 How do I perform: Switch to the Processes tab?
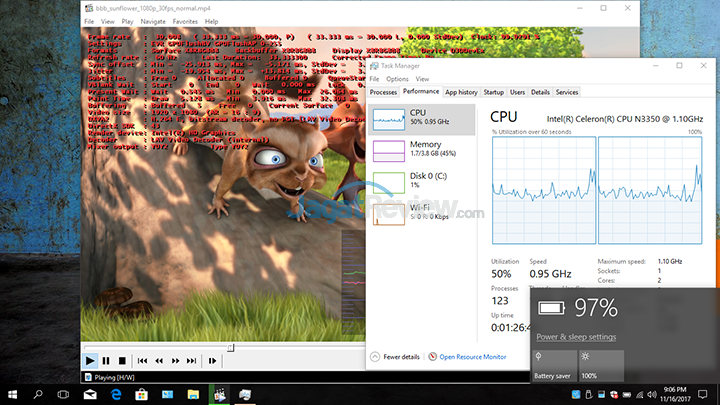pyautogui.click(x=384, y=92)
